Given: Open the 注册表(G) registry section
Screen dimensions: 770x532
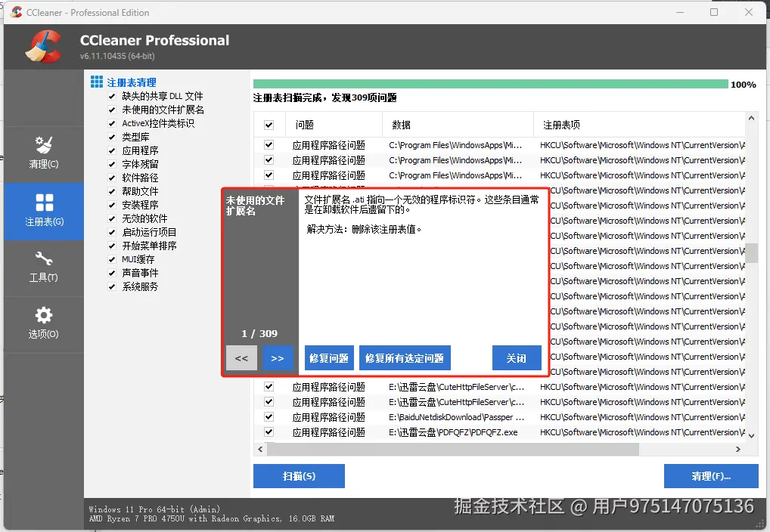Looking at the screenshot, I should pyautogui.click(x=44, y=212).
